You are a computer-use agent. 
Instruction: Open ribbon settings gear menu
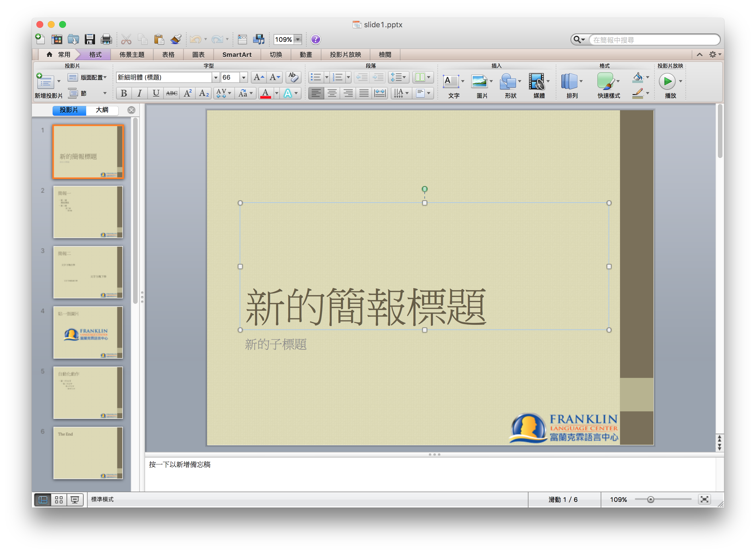tap(714, 55)
